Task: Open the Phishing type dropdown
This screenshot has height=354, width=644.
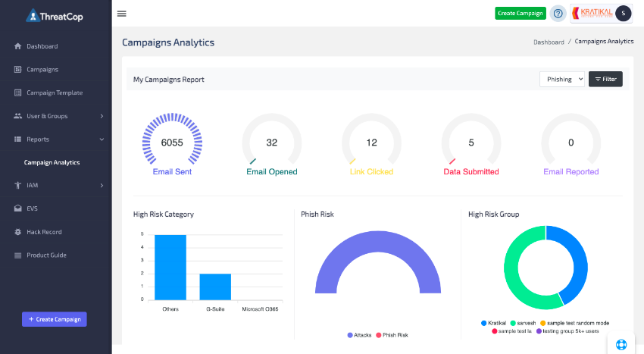Action: point(562,79)
